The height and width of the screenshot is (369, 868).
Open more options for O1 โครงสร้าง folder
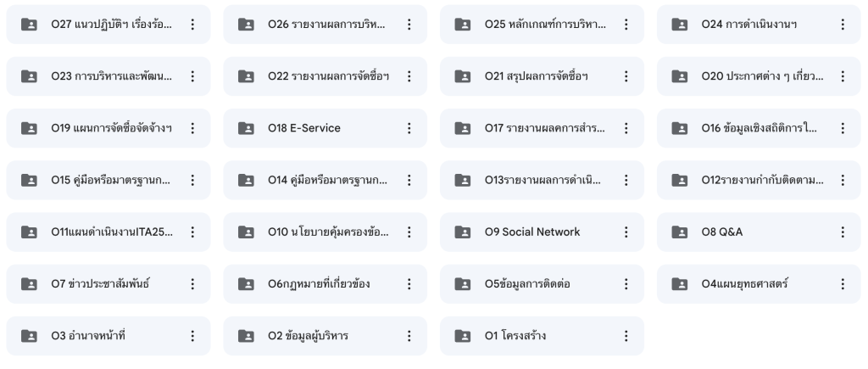(626, 336)
